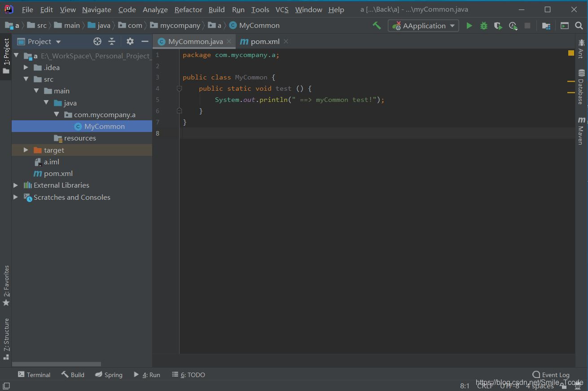This screenshot has height=391, width=588.
Task: Collapse all in the Project panel
Action: (x=112, y=41)
